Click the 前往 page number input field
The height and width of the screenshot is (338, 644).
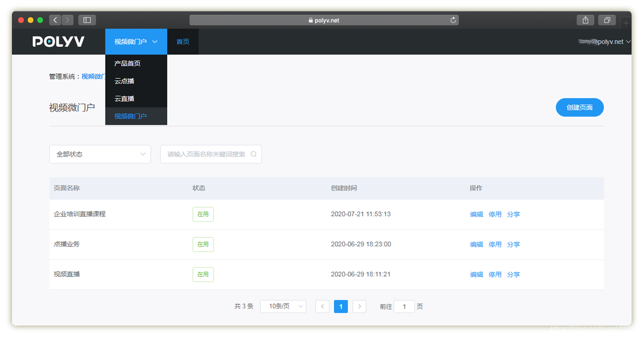coord(404,306)
